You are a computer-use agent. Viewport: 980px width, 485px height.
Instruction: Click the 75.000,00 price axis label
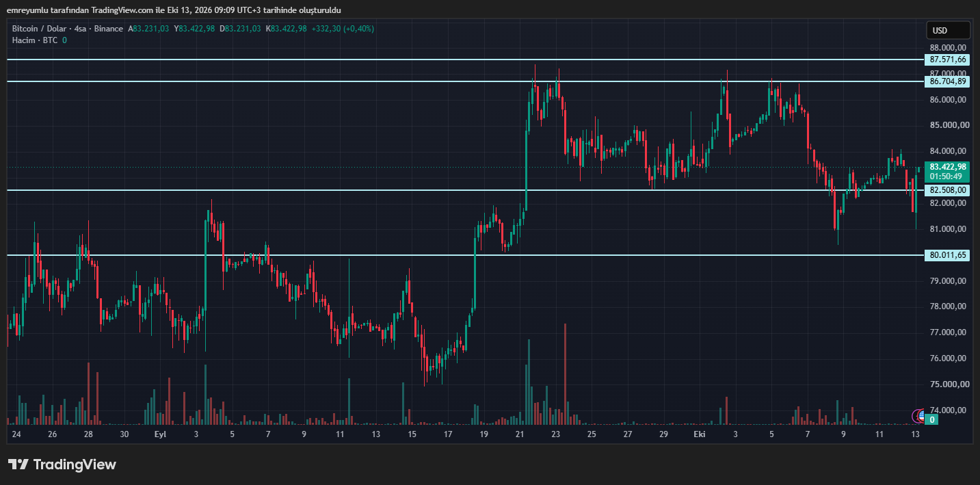coord(948,384)
